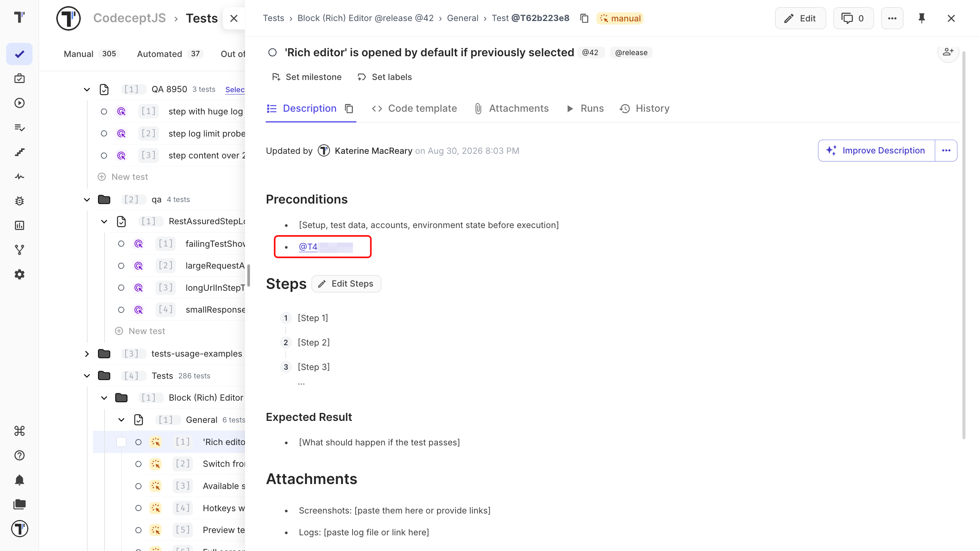This screenshot has width=980, height=551.
Task: Toggle status circle for step log limit probe
Action: [104, 134]
